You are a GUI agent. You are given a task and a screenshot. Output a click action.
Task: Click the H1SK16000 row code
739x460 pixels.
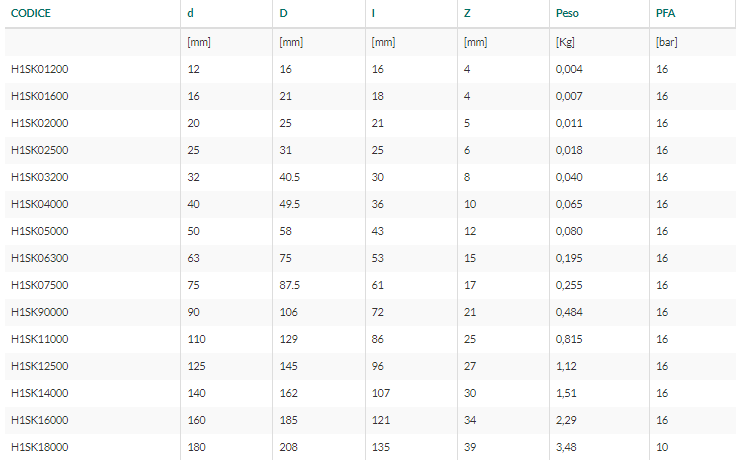click(40, 420)
